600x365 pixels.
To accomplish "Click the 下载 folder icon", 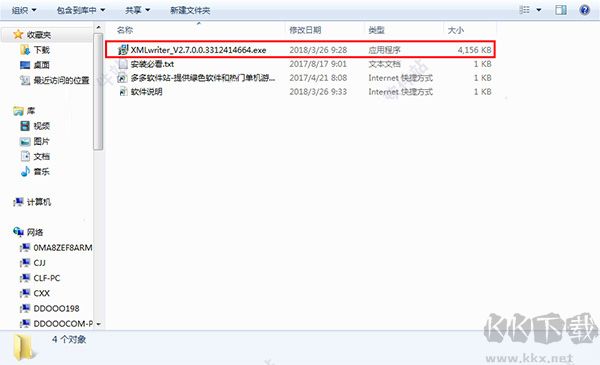I will point(25,50).
